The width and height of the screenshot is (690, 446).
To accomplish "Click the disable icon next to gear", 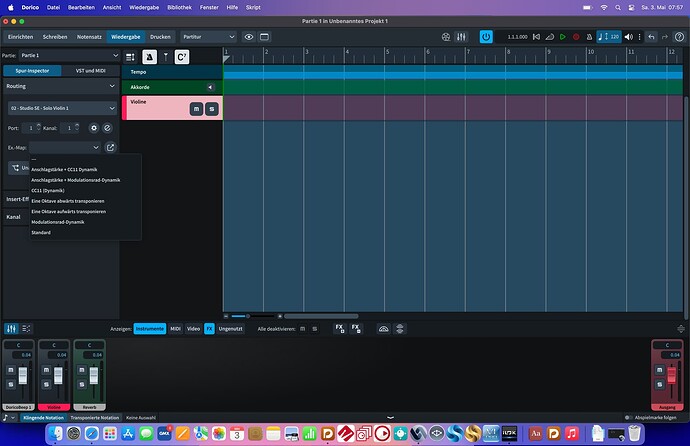I will [107, 128].
